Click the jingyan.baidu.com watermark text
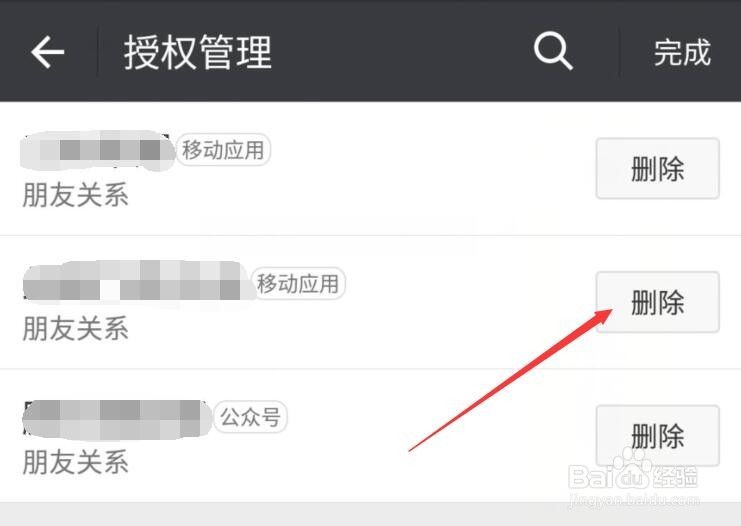This screenshot has height=526, width=741. tap(634, 499)
